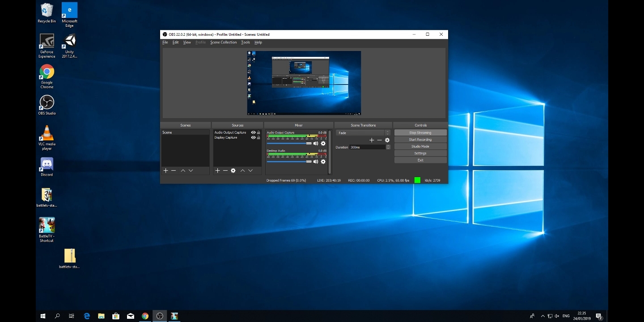The width and height of the screenshot is (644, 322).
Task: Open the Scene Collection menu
Action: point(223,42)
